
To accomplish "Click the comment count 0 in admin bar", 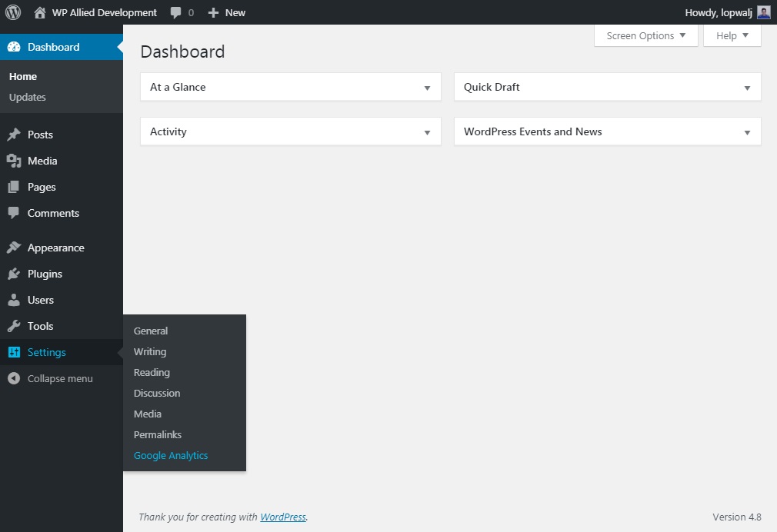I will 191,13.
